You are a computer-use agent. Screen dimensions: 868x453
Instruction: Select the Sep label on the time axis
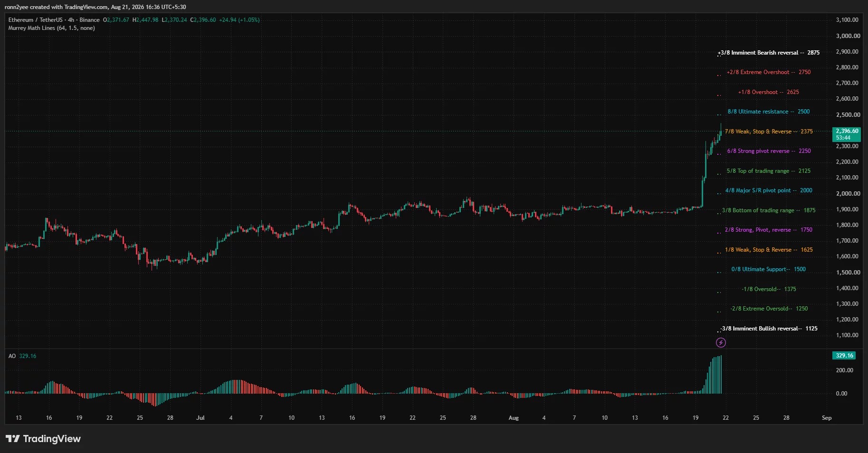coord(827,418)
